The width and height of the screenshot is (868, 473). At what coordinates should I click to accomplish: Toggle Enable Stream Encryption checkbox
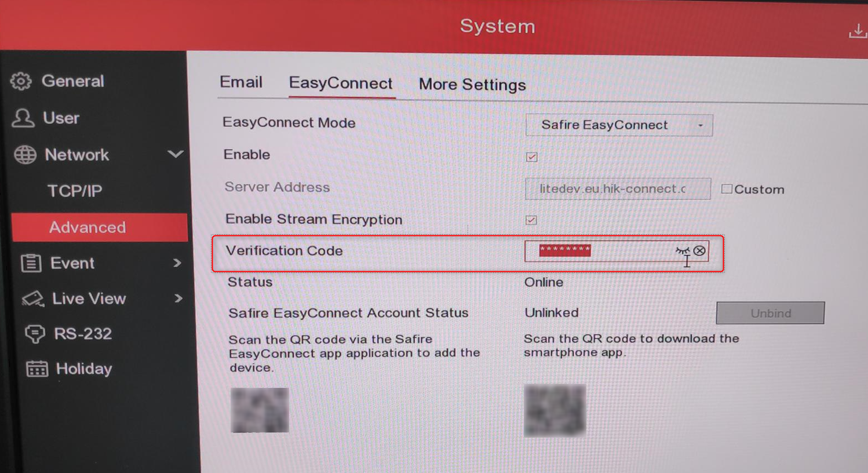click(x=531, y=220)
